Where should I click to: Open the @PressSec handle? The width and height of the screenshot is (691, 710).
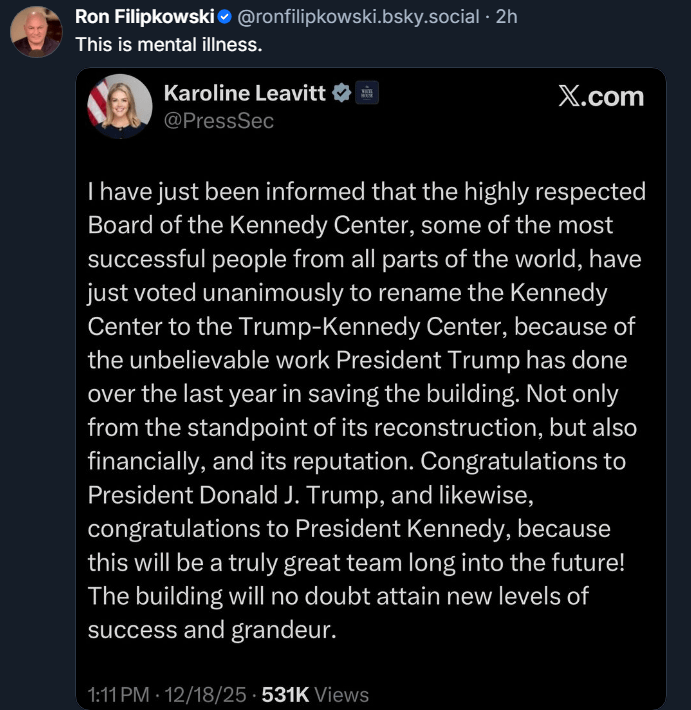point(218,121)
